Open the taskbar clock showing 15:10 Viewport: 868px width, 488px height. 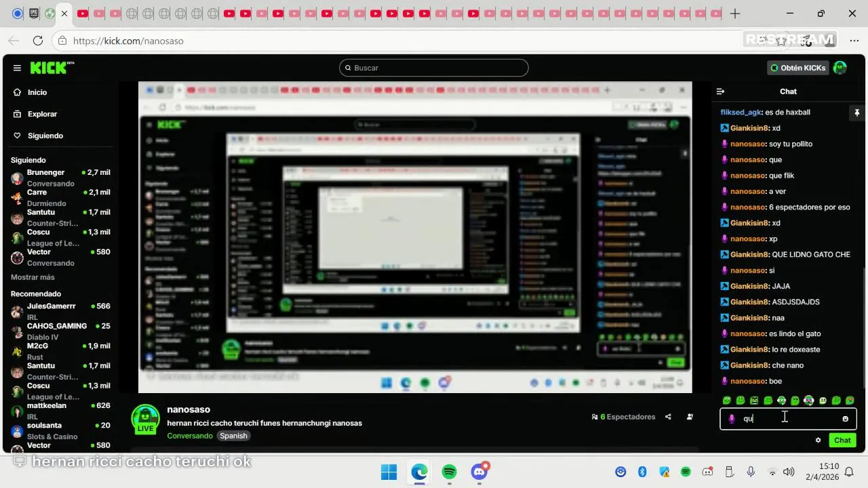(821, 472)
